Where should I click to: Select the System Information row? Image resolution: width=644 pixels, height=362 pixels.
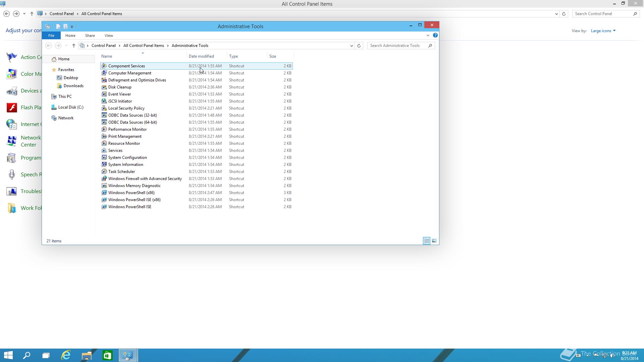(197, 165)
